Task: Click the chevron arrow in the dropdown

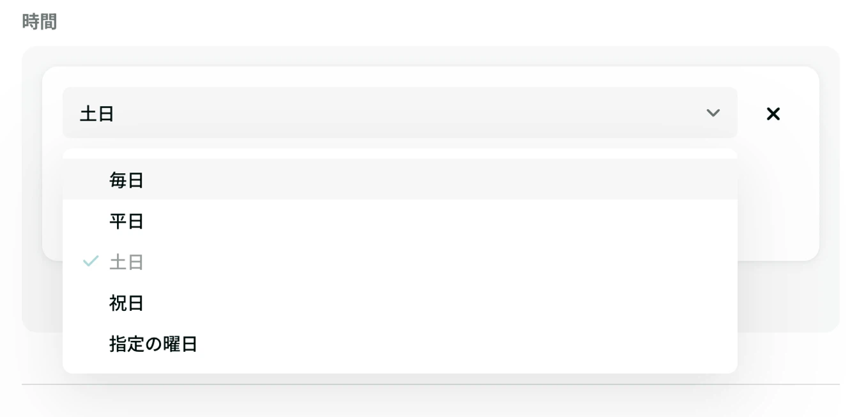Action: [712, 113]
